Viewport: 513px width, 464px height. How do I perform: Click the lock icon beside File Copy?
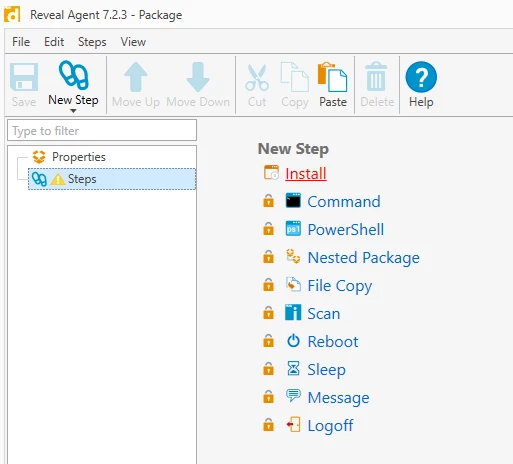pos(268,285)
